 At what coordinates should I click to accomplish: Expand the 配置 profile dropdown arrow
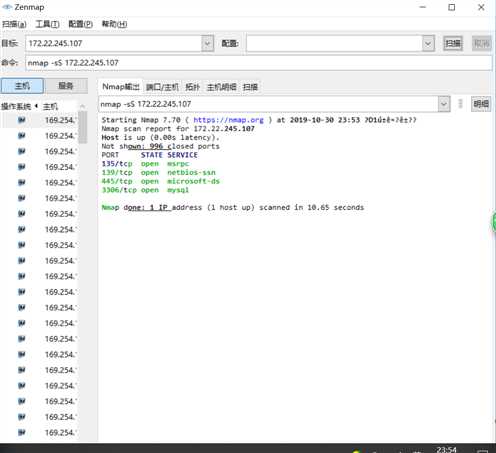428,43
